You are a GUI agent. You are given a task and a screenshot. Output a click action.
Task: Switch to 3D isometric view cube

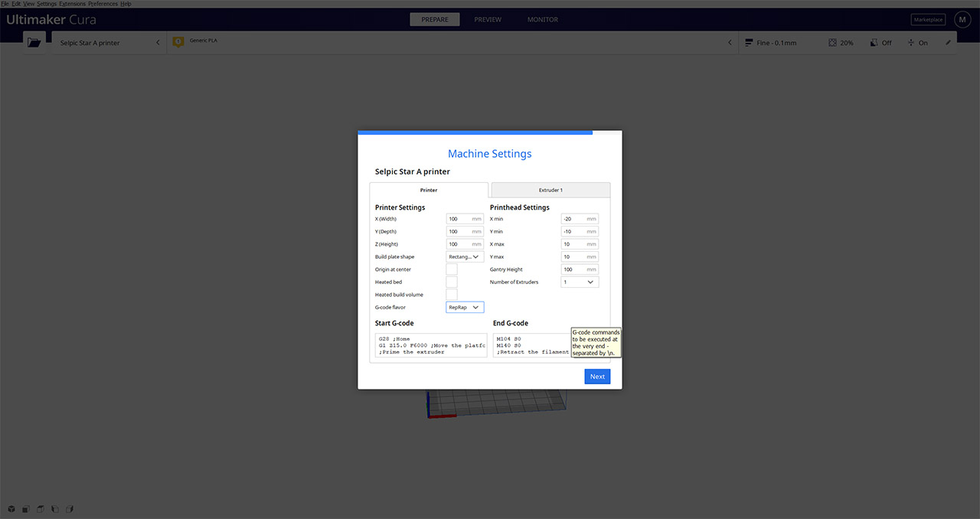click(11, 509)
